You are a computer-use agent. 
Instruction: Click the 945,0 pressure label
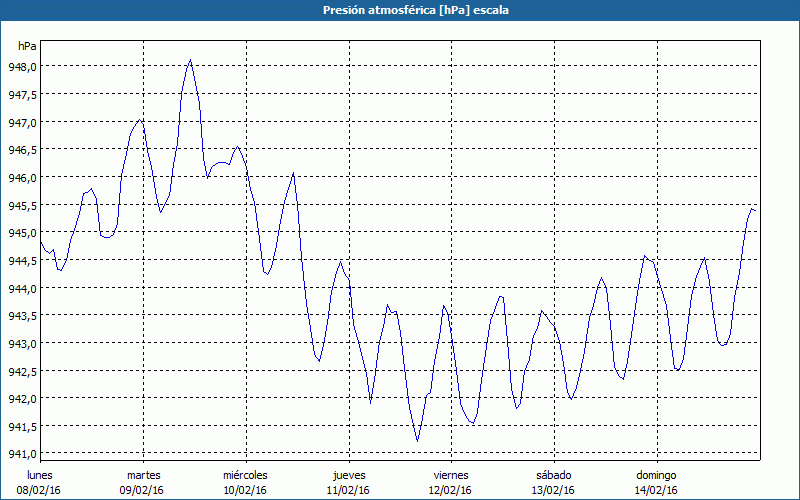[24, 233]
